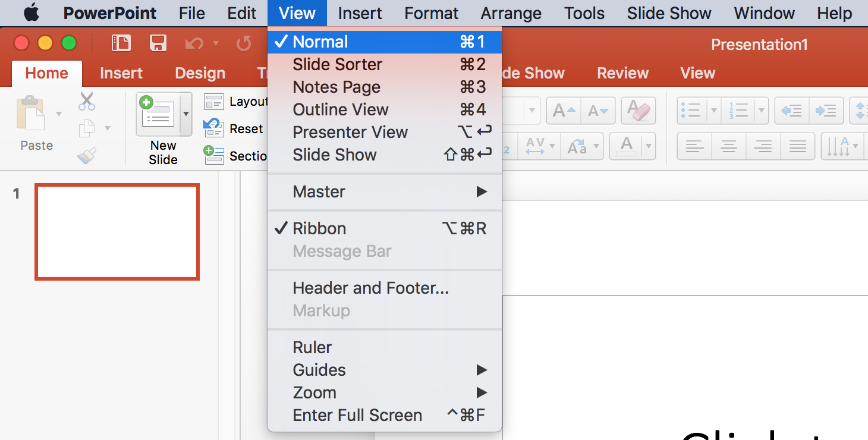The width and height of the screenshot is (868, 440).
Task: Click the file template icon in title bar
Action: [x=121, y=43]
